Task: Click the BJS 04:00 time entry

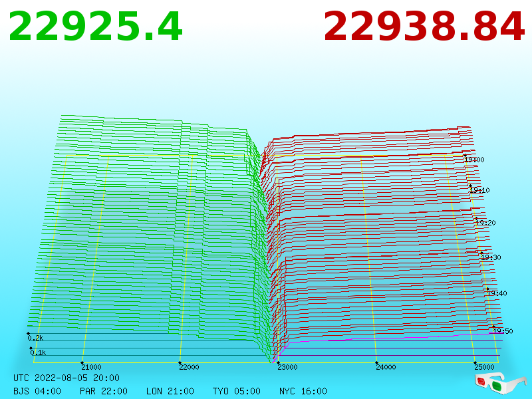Action: click(x=37, y=391)
